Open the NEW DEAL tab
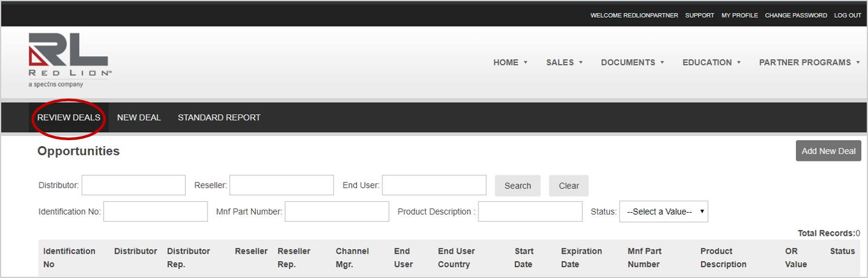Screen dimensions: 868x278 tap(139, 117)
